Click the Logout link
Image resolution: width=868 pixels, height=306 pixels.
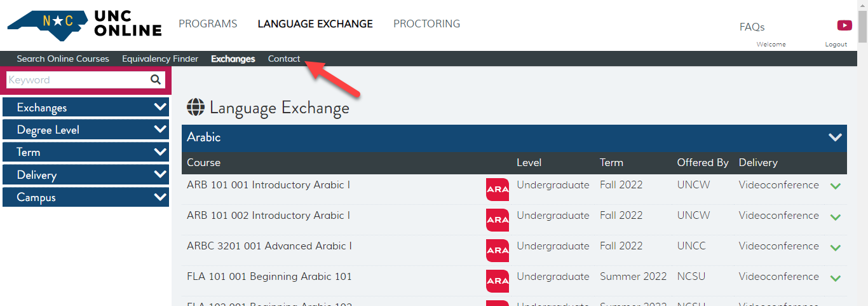[836, 45]
